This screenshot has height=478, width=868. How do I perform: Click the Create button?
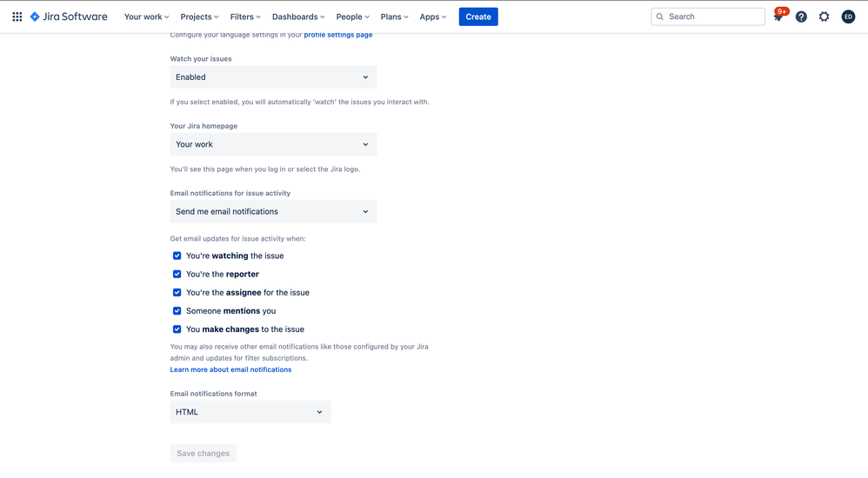(x=478, y=17)
